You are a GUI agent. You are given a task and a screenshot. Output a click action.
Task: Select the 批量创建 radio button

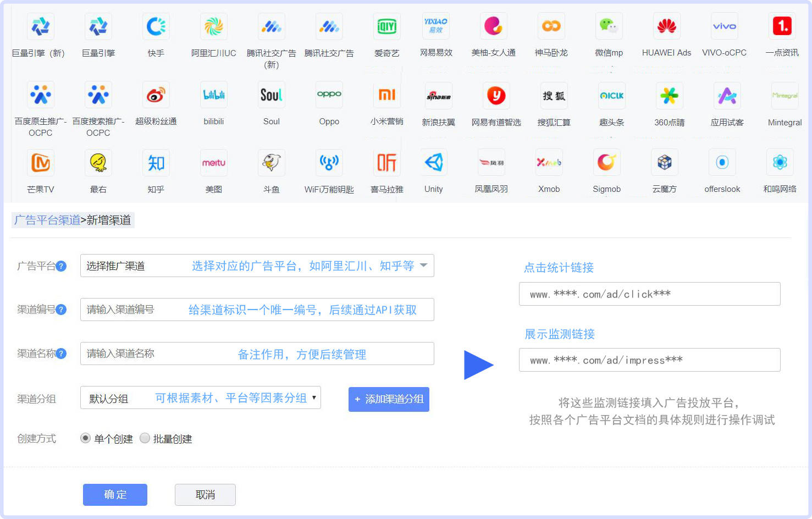145,438
